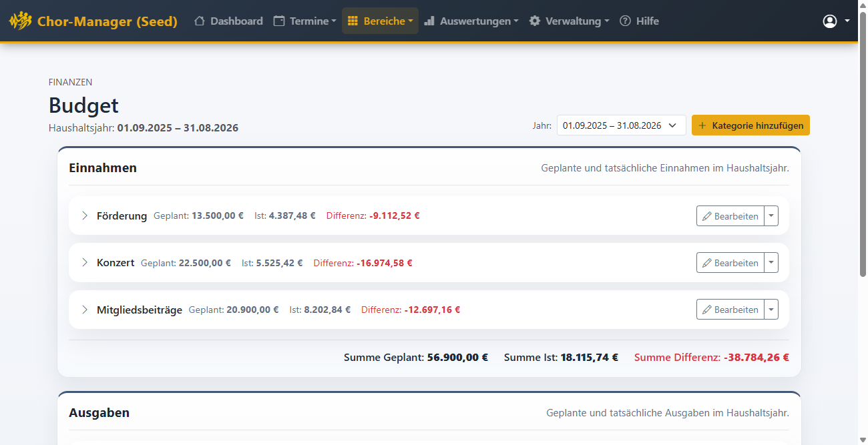Screen dimensions: 868x445
Task: Click the Mitgliedsbeiträge Differenz value -12.697,16 €
Action: 432,310
